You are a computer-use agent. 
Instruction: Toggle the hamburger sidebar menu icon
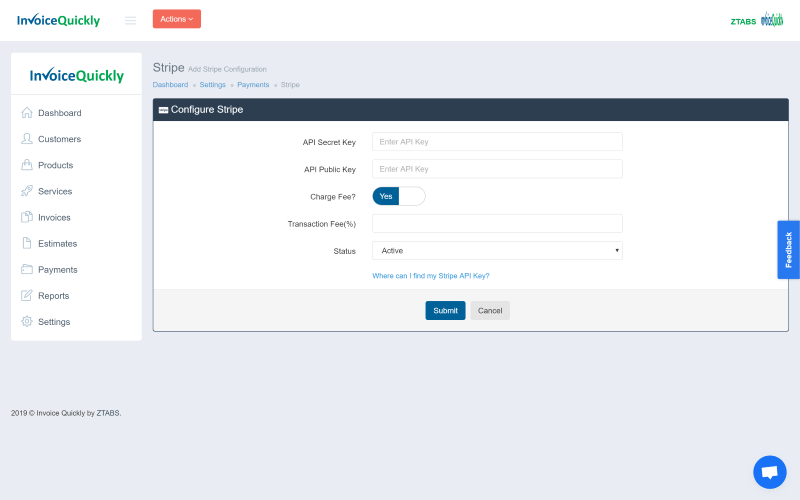(131, 20)
